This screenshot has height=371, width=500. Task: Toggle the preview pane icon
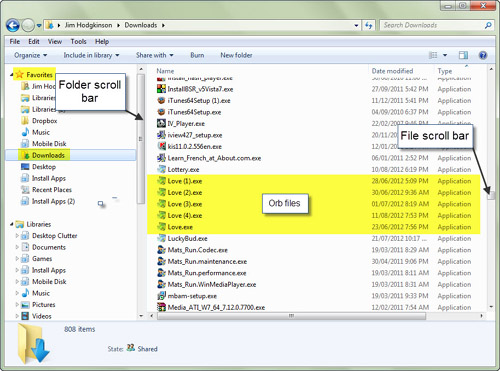(463, 55)
